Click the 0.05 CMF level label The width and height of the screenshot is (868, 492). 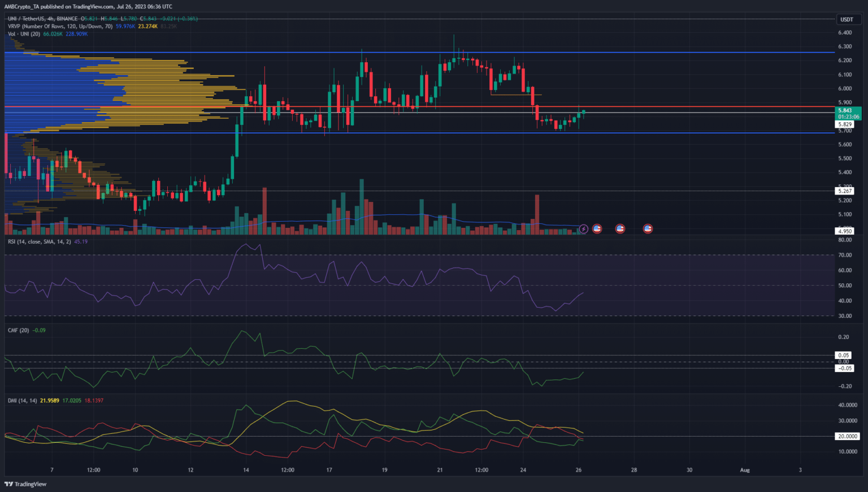(844, 356)
